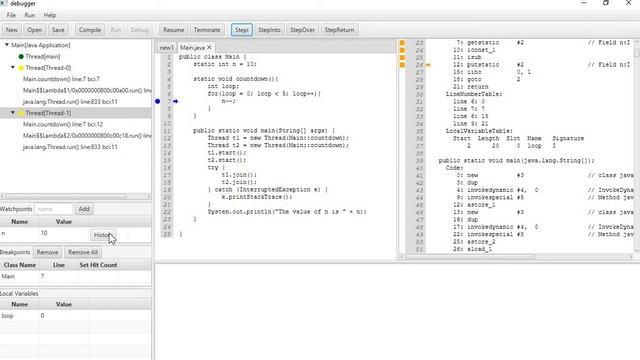Click the Class Name column header
The width and height of the screenshot is (640, 360).
tap(20, 265)
